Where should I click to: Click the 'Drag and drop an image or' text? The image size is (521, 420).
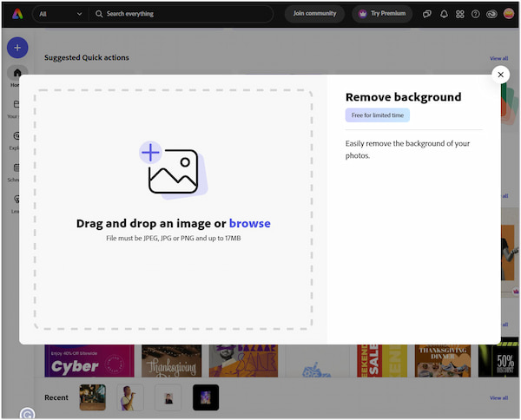[151, 223]
